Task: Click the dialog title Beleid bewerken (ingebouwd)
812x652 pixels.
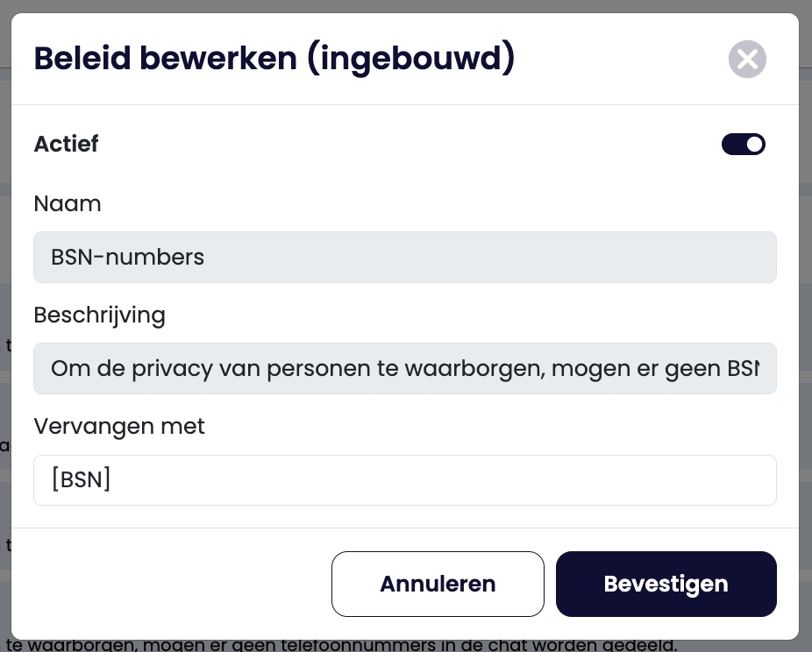Action: (274, 59)
